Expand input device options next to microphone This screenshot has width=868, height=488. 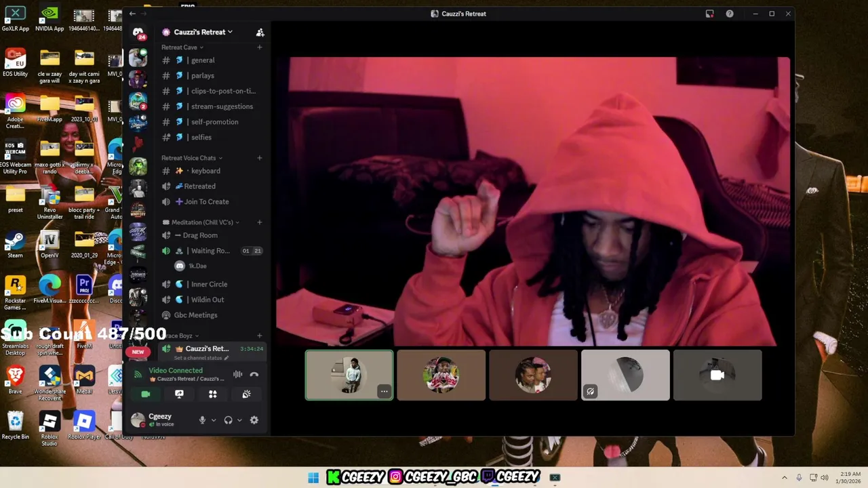(213, 420)
